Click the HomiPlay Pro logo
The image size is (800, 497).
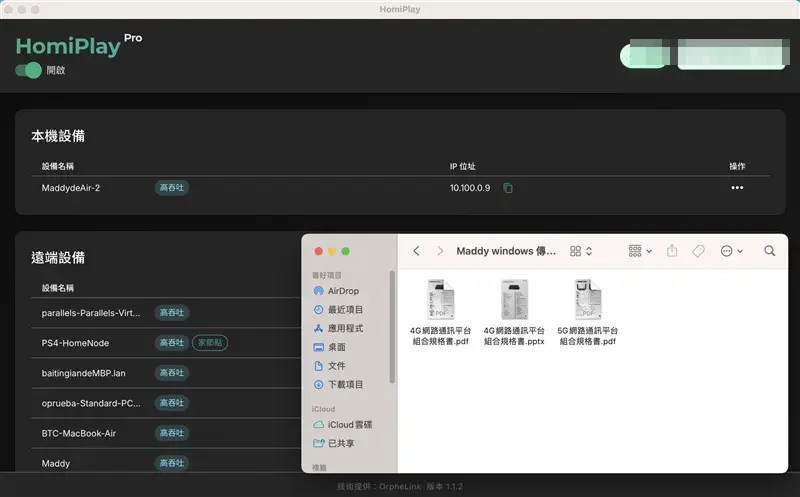tap(79, 45)
